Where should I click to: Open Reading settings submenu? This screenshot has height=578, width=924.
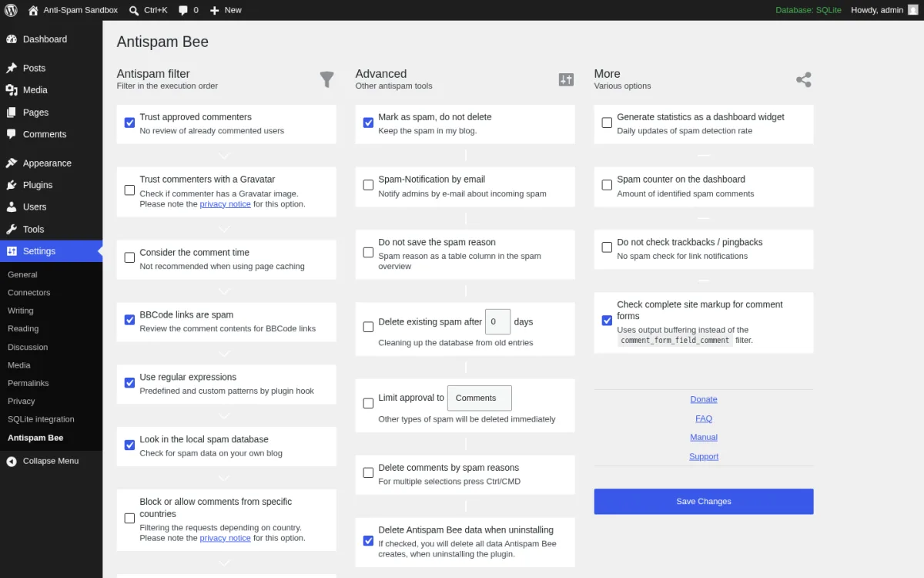pos(23,328)
